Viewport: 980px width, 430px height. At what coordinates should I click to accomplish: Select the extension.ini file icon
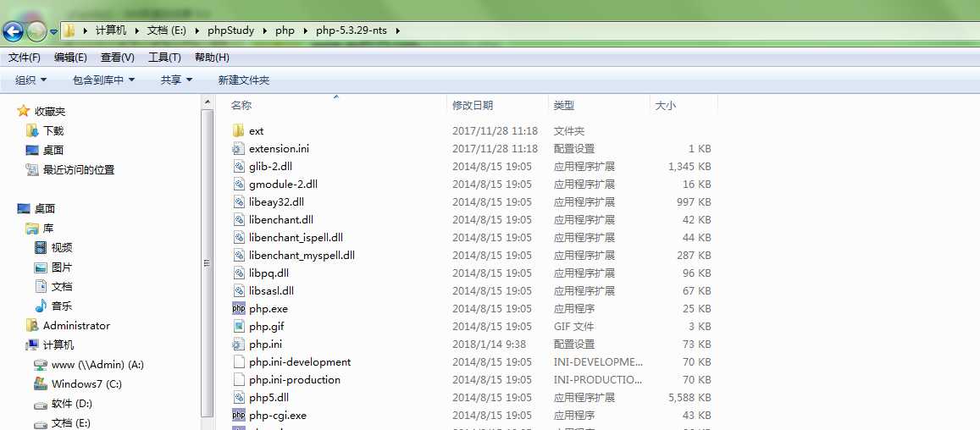[238, 149]
